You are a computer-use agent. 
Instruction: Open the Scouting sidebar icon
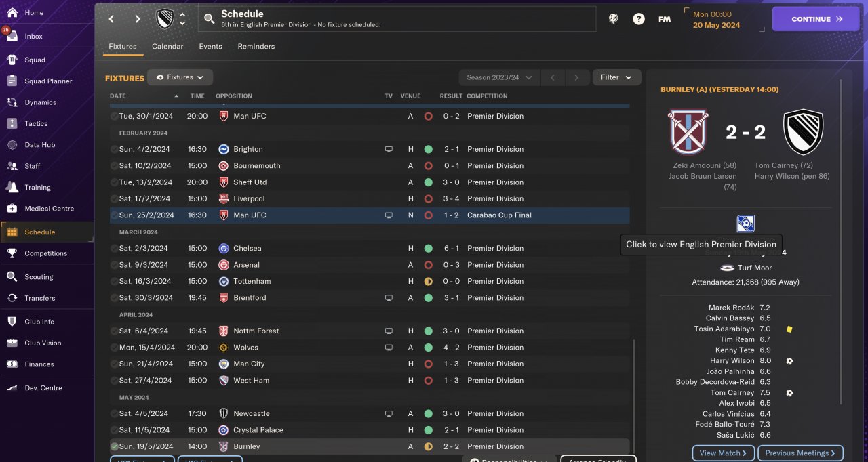tap(12, 277)
